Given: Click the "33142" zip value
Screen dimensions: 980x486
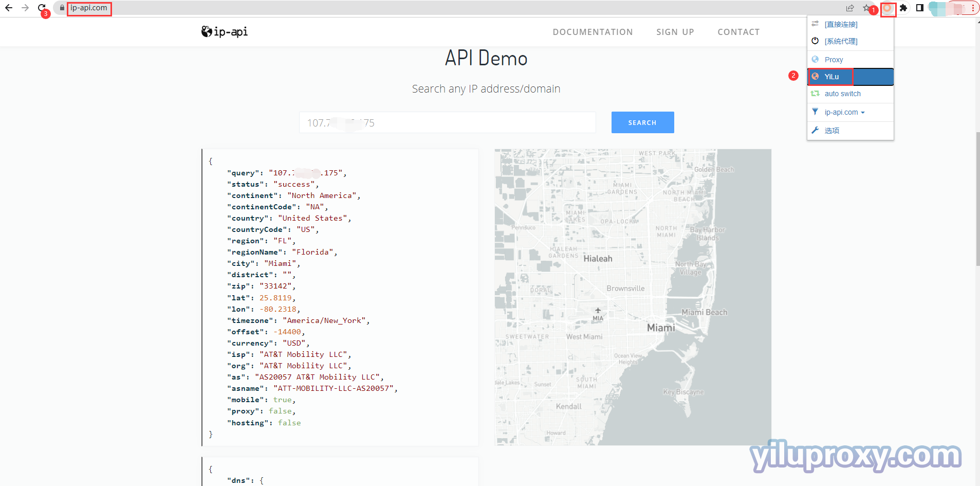Looking at the screenshot, I should click(x=275, y=286).
